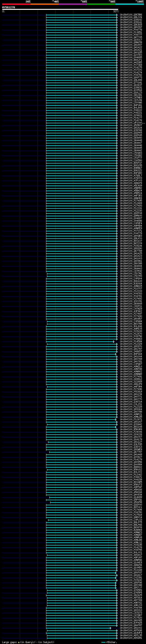Click the white query sequence bar

[60, 9]
